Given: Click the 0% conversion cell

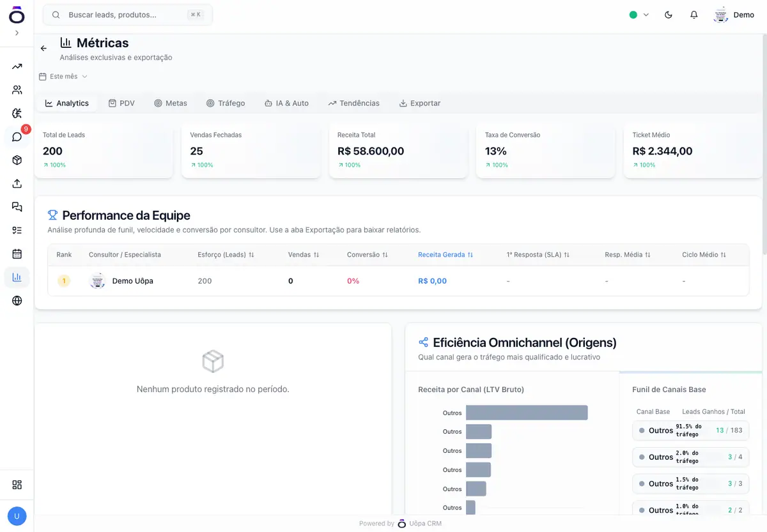Looking at the screenshot, I should 353,281.
